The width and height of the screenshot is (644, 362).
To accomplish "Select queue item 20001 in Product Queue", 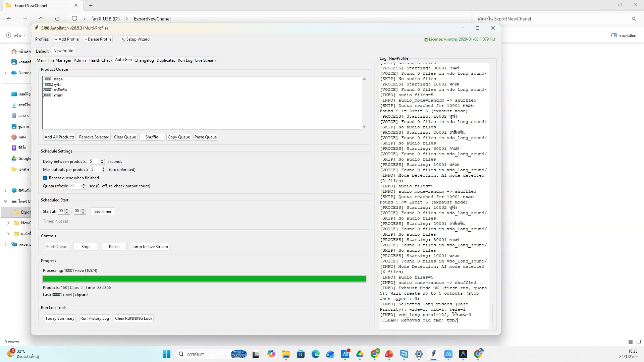I will [x=55, y=90].
